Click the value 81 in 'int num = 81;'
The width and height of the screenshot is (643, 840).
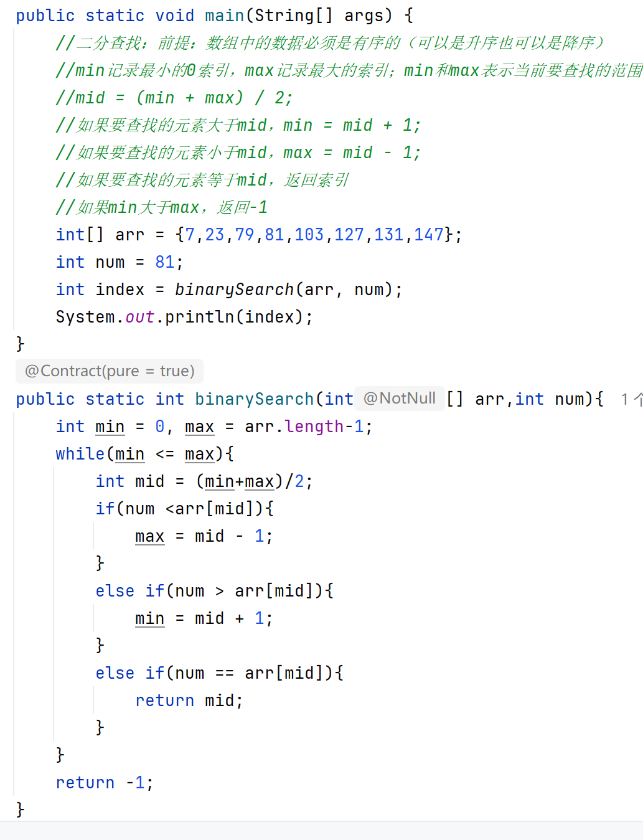(x=165, y=262)
